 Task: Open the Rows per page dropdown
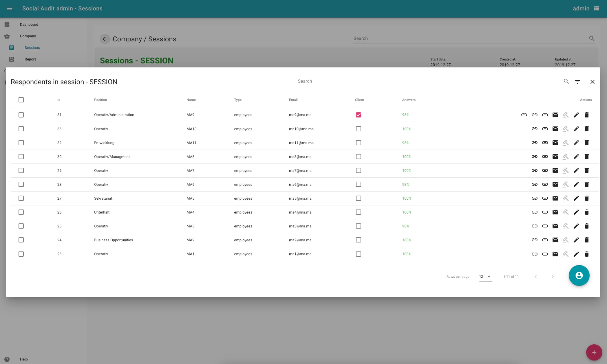[x=485, y=277]
